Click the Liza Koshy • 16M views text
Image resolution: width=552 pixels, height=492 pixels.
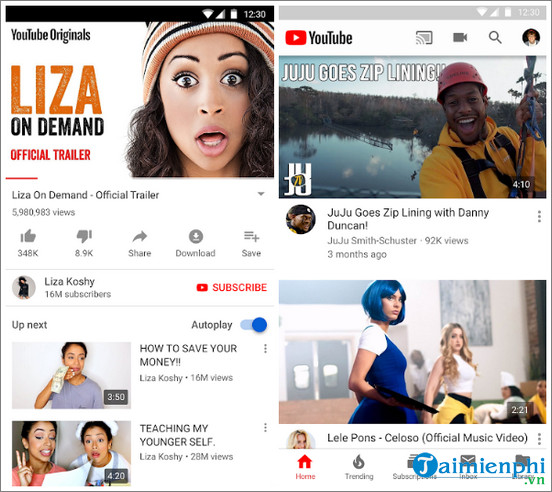coord(186,378)
